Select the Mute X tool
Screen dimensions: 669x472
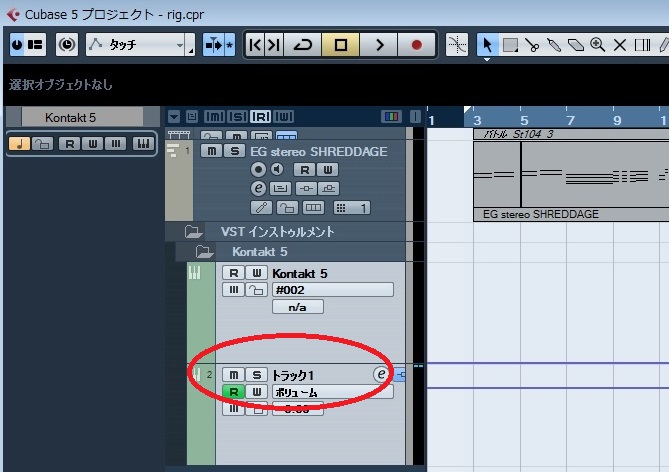tap(620, 44)
